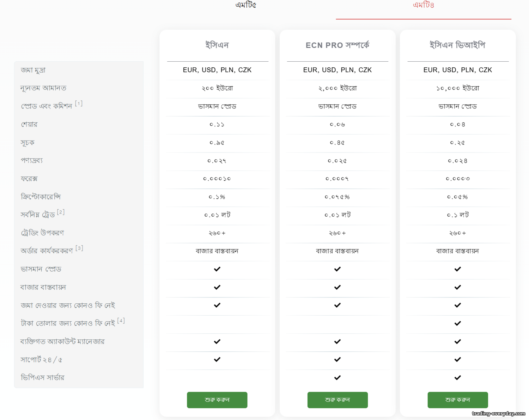529x420 pixels.
Task: Open footnote [1] beside স্প্রেড এবং কমিশন
Action: click(x=79, y=103)
